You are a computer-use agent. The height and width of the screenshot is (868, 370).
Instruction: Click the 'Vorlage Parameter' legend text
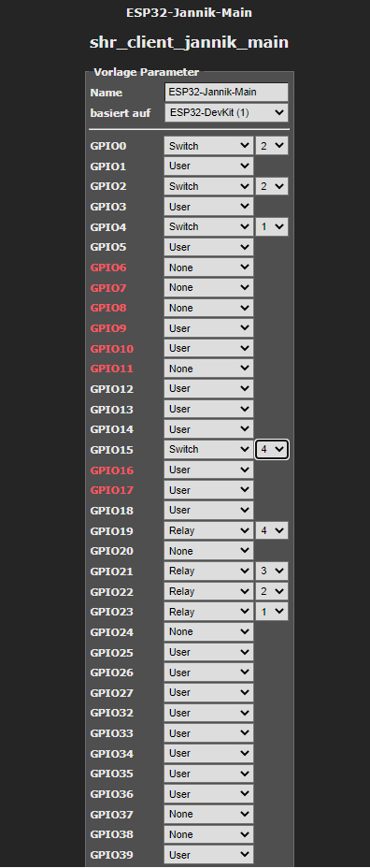point(146,72)
